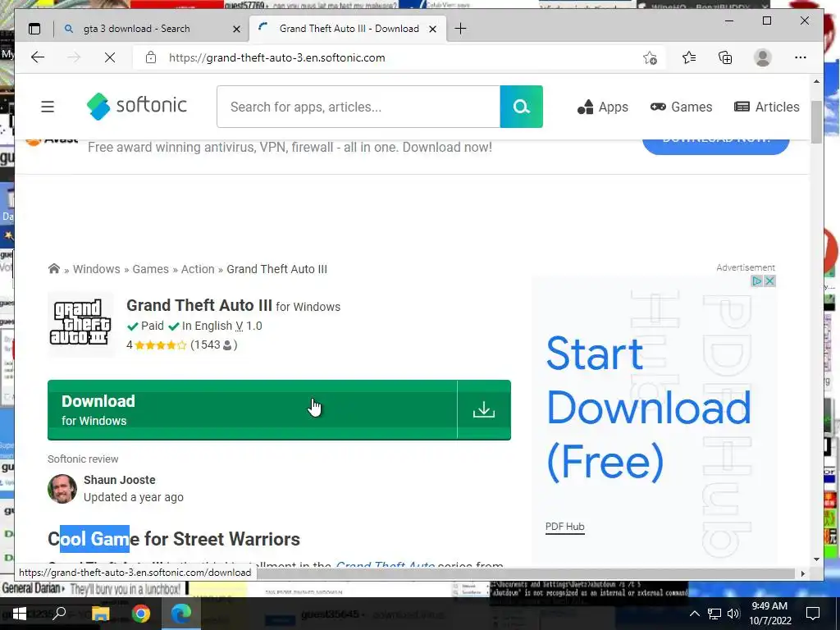Stop loading the page
Screen dimensions: 840x630
(x=110, y=57)
